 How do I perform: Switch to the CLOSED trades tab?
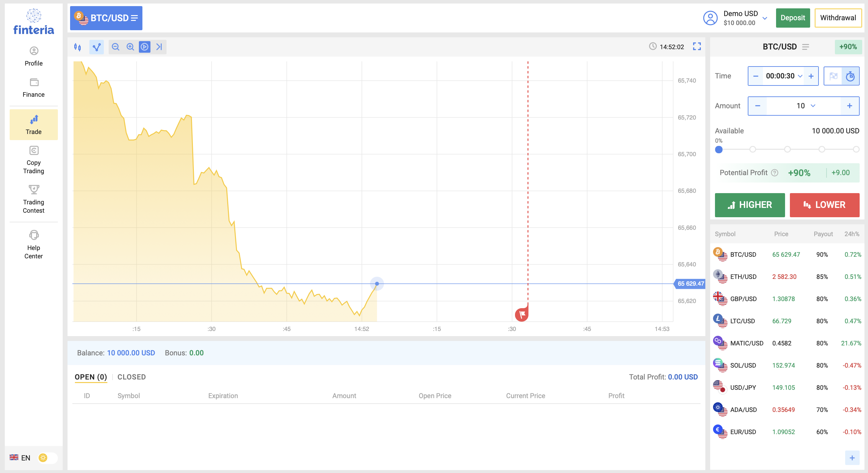[131, 377]
